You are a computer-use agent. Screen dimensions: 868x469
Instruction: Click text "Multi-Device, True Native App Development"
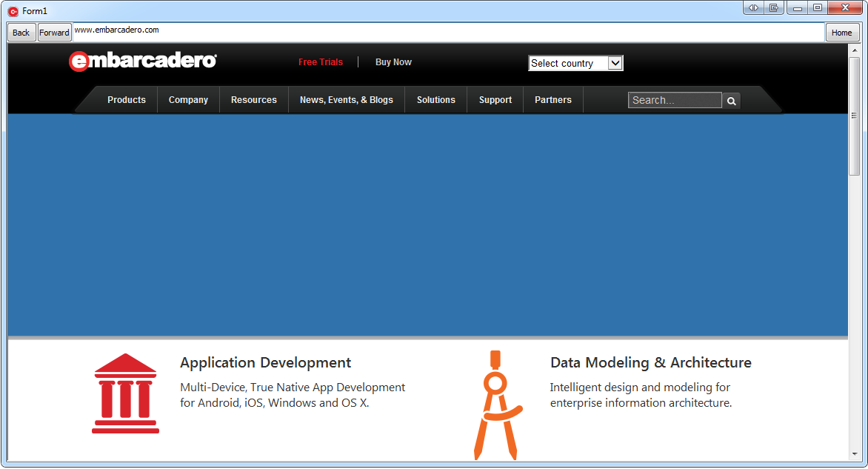[293, 387]
